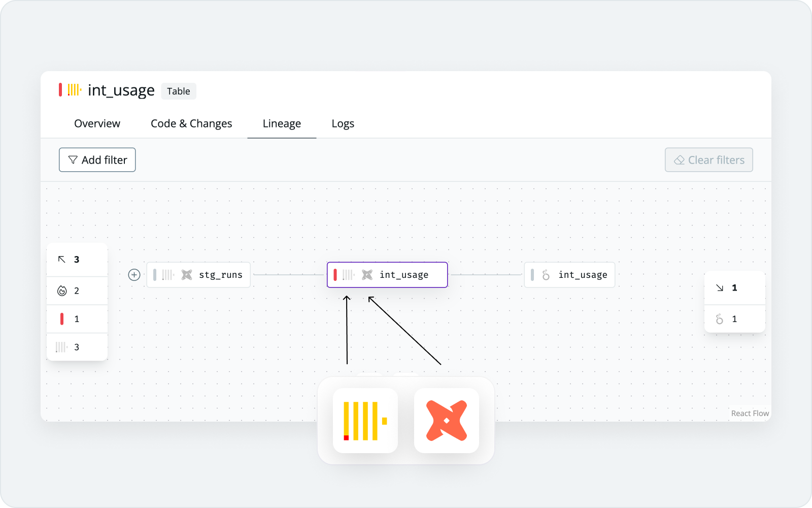Click the React Flow attribution link
This screenshot has width=812, height=508.
750,413
